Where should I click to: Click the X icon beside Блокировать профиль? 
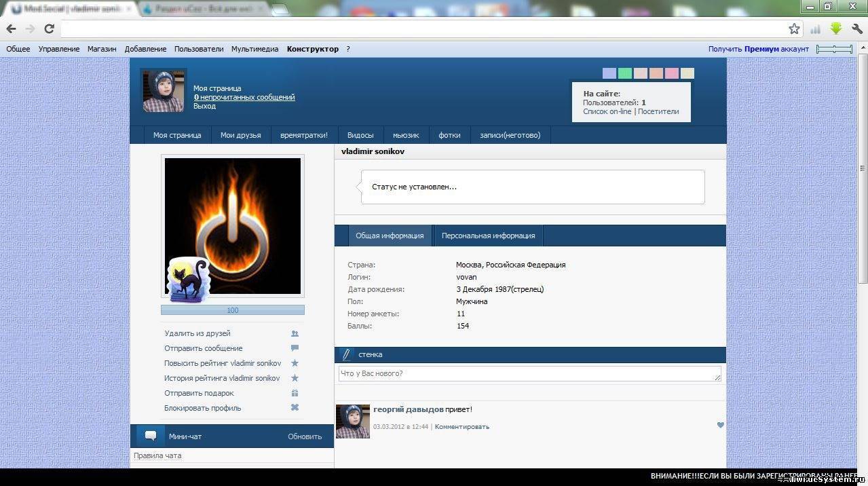pyautogui.click(x=295, y=408)
